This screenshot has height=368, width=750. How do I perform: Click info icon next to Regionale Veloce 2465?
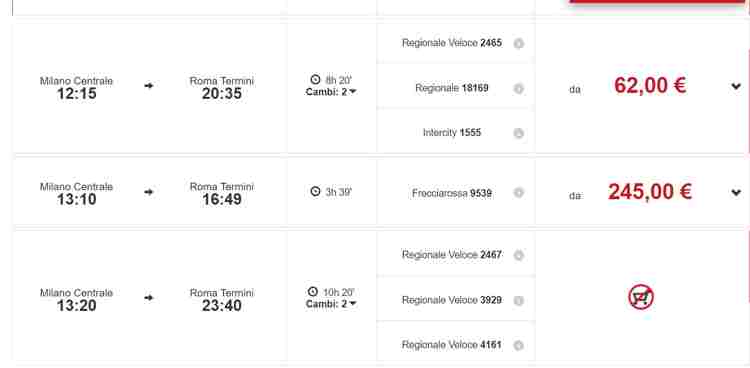[518, 44]
